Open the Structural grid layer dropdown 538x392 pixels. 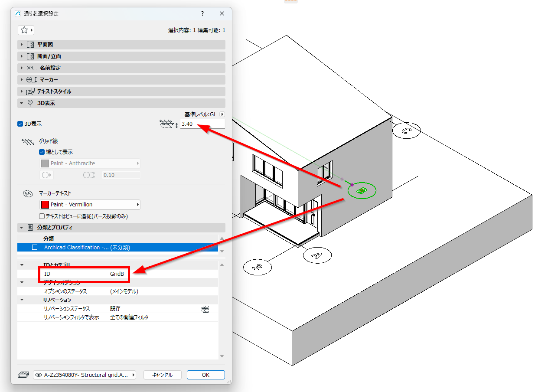85,375
